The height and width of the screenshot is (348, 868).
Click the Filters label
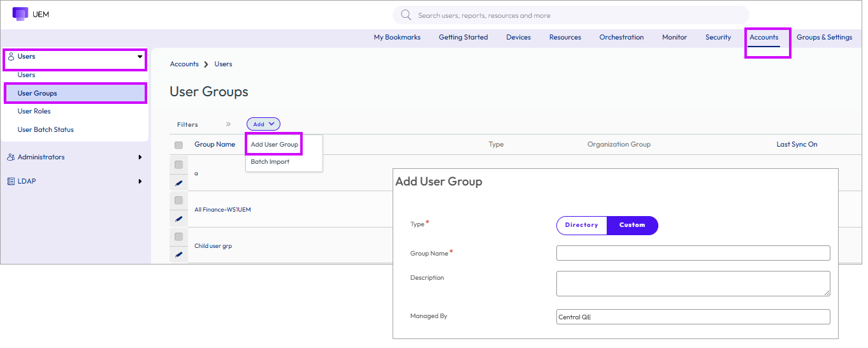[x=187, y=124]
